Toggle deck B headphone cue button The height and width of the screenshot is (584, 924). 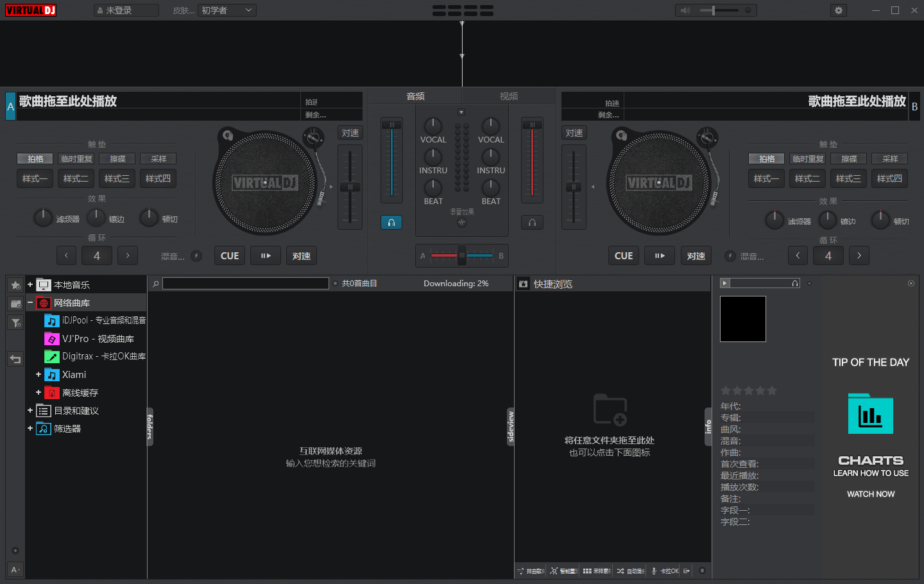click(x=532, y=223)
